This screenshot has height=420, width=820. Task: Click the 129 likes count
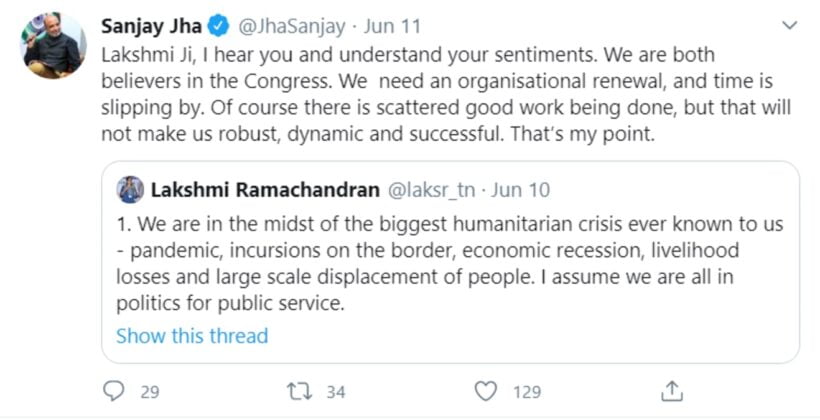coord(526,391)
